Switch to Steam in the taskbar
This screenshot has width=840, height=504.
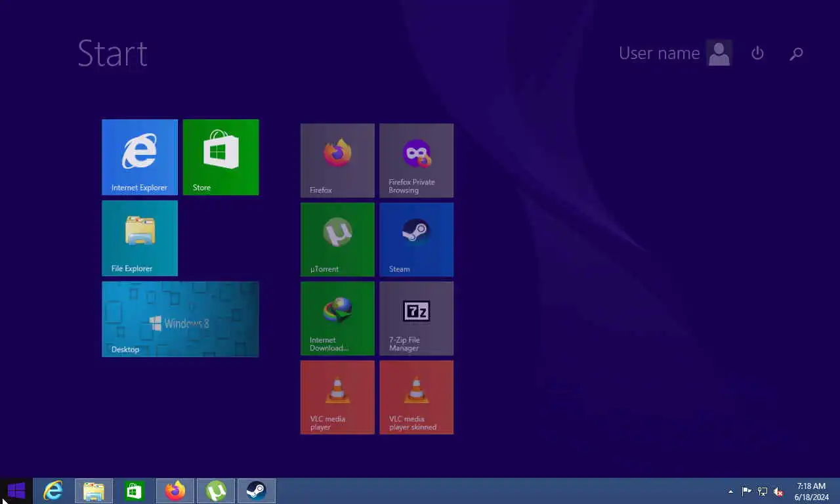(x=257, y=491)
